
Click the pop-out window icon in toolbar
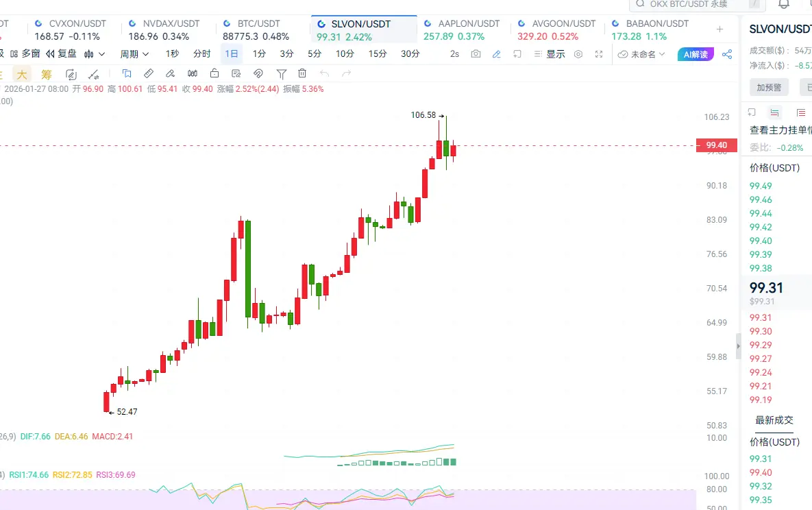517,54
